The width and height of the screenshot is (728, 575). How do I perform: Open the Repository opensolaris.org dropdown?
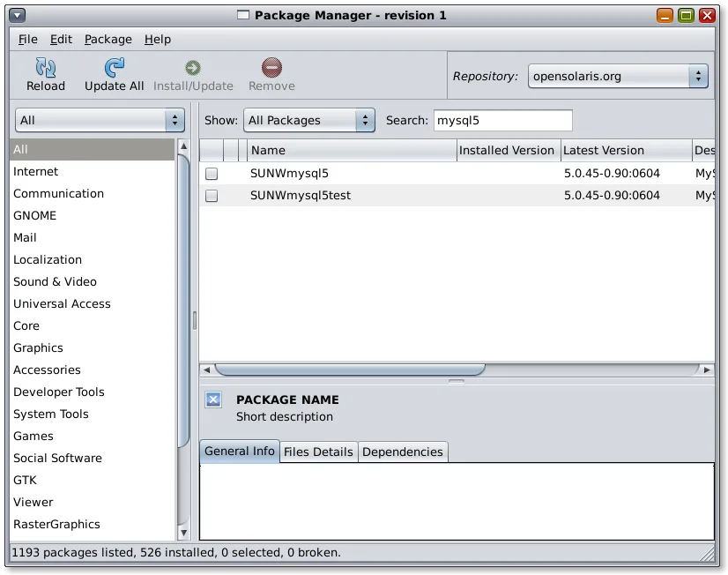[x=618, y=76]
